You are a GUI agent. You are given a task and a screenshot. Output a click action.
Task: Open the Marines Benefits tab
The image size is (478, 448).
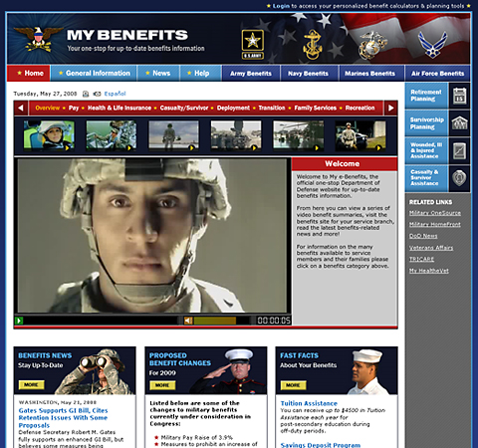[x=370, y=74]
